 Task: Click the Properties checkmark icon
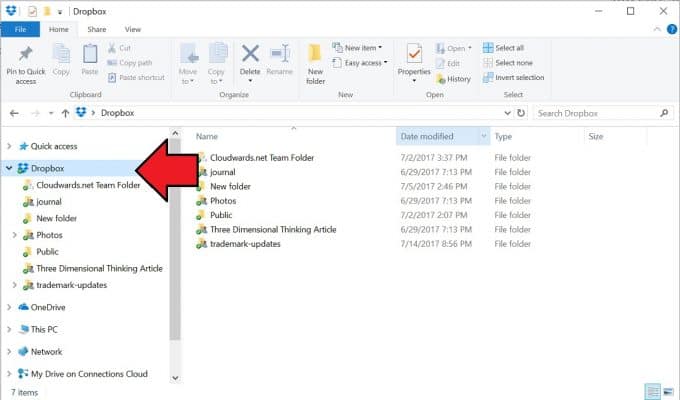coord(414,54)
